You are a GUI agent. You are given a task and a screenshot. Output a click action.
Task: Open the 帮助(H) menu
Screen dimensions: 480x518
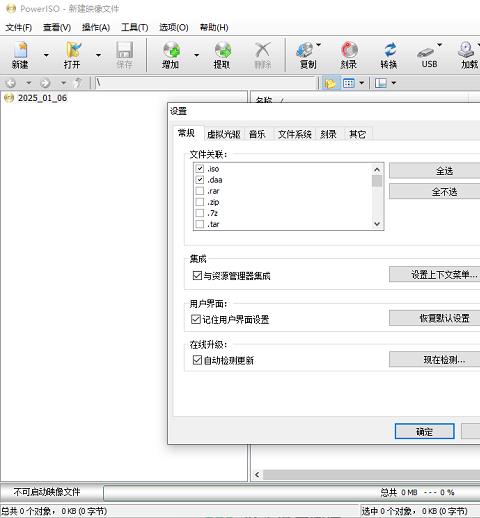(214, 27)
